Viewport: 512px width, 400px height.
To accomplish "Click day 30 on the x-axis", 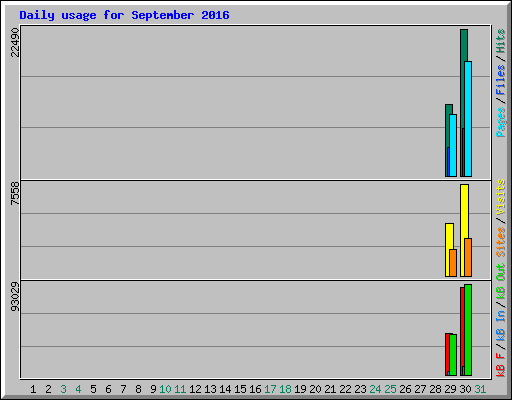I will pyautogui.click(x=465, y=389).
